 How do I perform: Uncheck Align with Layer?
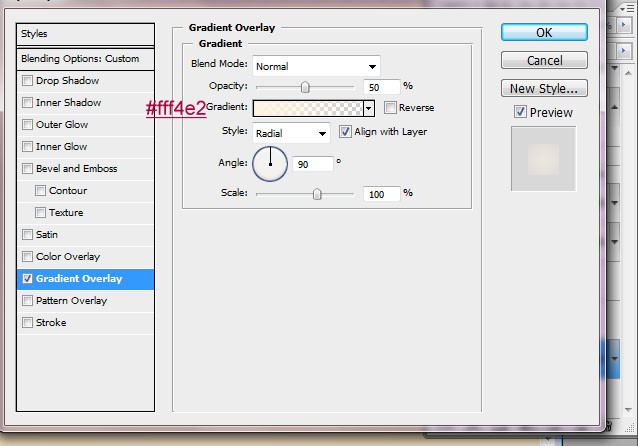pos(346,131)
